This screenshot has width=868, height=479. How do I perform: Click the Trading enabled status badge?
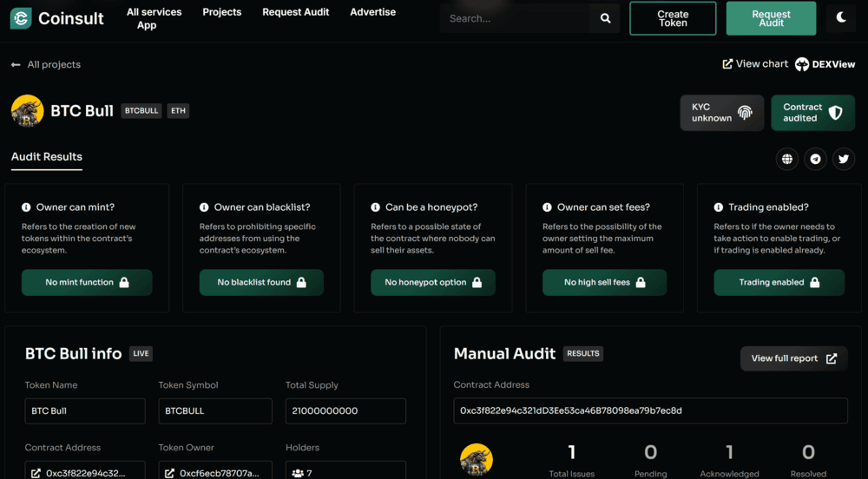(x=779, y=282)
